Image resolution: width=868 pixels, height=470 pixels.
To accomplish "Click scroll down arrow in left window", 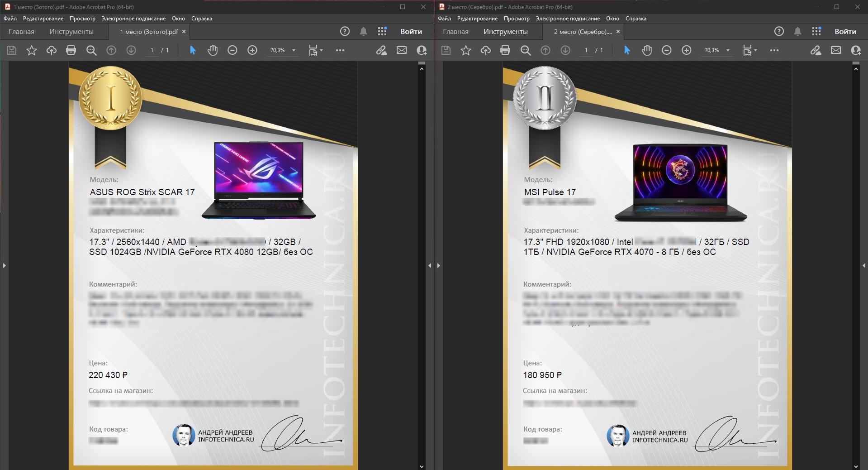I will [422, 466].
